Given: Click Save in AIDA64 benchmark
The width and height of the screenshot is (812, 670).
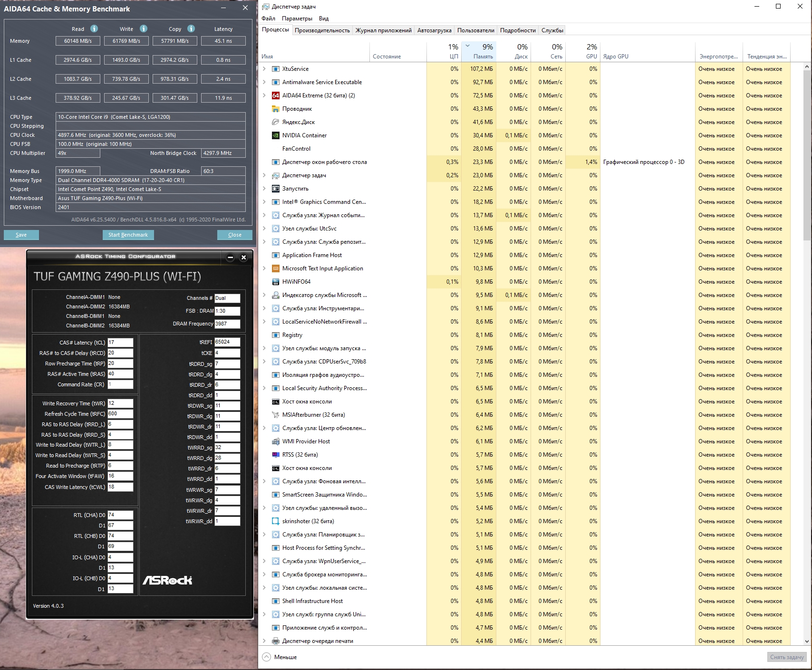Looking at the screenshot, I should (21, 235).
